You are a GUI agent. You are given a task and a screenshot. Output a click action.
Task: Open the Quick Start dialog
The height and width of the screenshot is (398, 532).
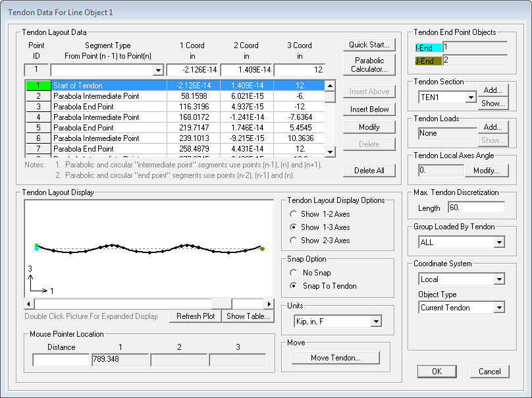click(369, 45)
